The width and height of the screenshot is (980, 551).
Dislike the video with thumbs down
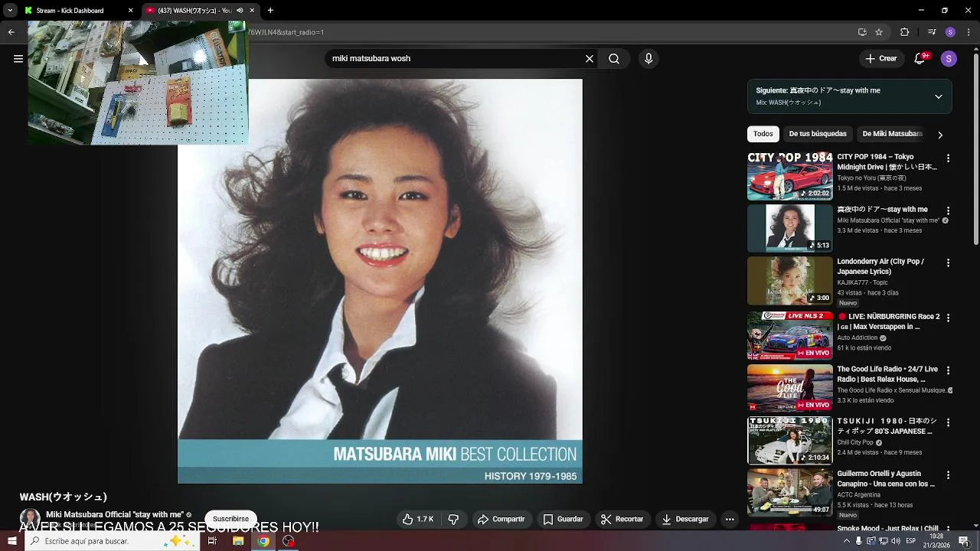(x=453, y=519)
